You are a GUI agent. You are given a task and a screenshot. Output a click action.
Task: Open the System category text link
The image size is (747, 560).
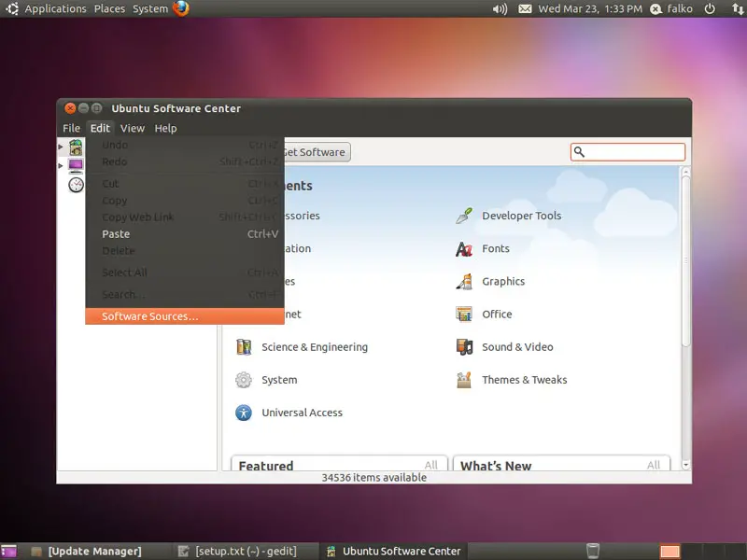click(279, 380)
